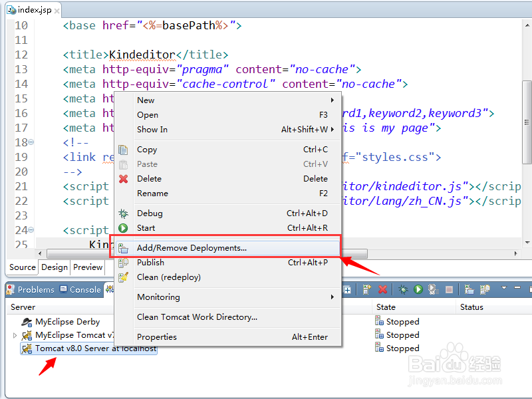
Task: Open the Servers view menu dropdown arrow
Action: [504, 288]
